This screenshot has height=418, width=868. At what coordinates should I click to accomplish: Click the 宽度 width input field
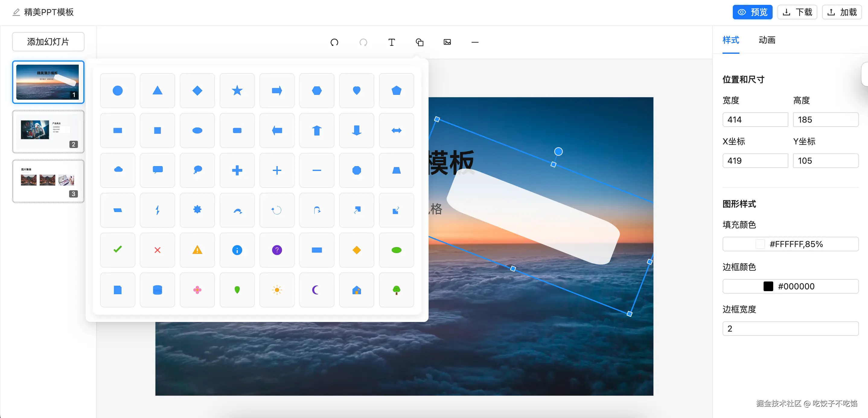[755, 120]
